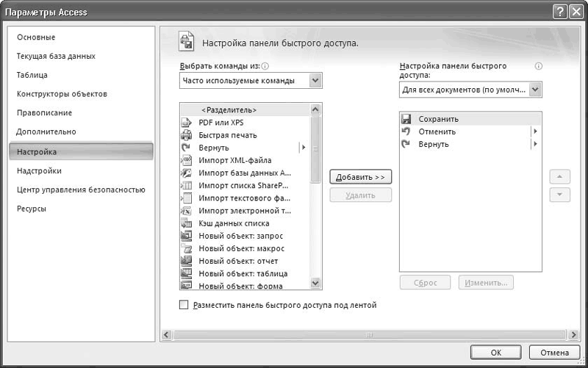Click the Отменить undo icon in right list
The image size is (588, 368).
[406, 131]
